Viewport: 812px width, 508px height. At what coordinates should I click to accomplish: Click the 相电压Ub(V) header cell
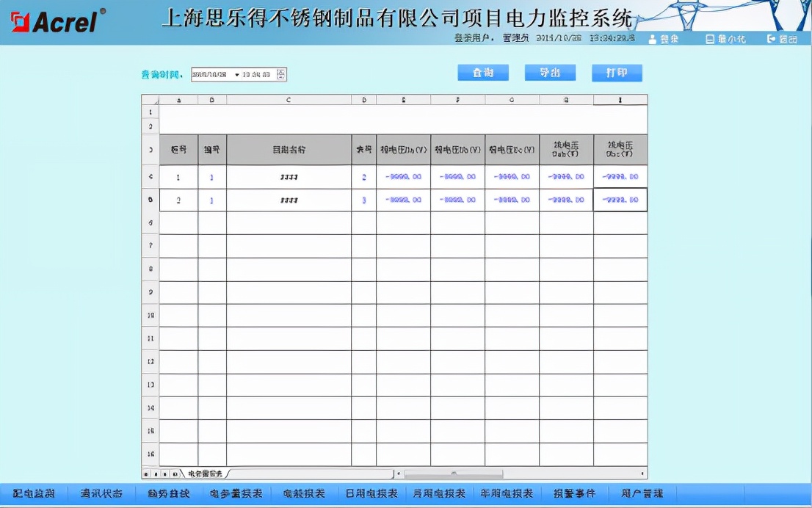458,150
